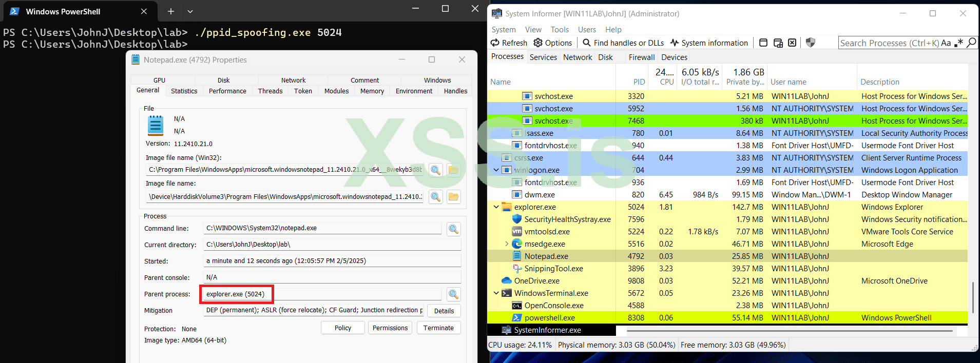Open Win32 image file location folder icon
The image size is (980, 363).
pyautogui.click(x=454, y=170)
